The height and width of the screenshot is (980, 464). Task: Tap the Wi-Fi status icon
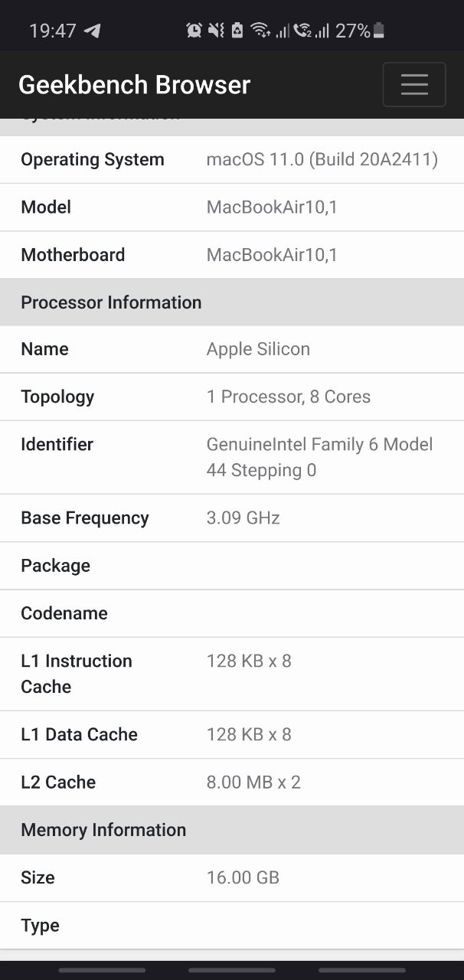point(260,31)
